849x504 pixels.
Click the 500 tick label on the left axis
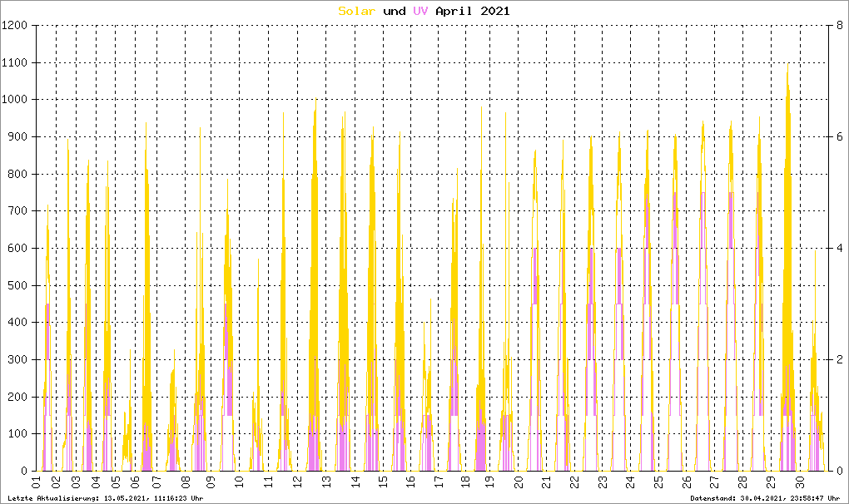pyautogui.click(x=18, y=285)
